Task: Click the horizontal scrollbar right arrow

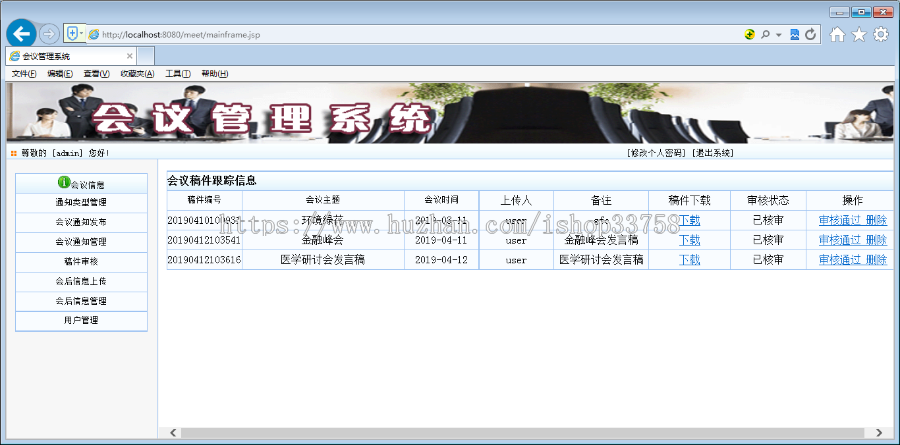Action: click(879, 433)
